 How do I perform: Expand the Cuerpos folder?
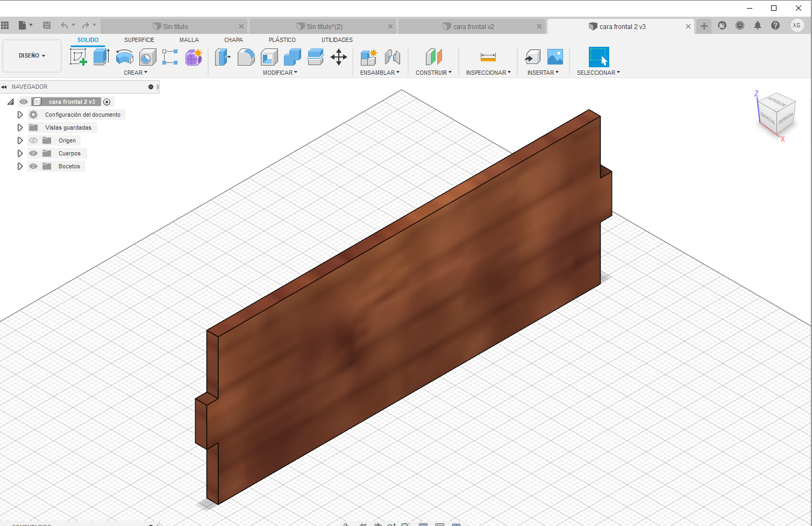coord(20,153)
